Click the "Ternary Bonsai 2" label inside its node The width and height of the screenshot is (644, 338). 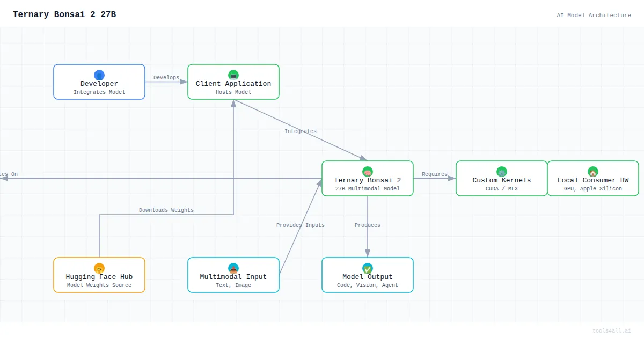point(368,180)
